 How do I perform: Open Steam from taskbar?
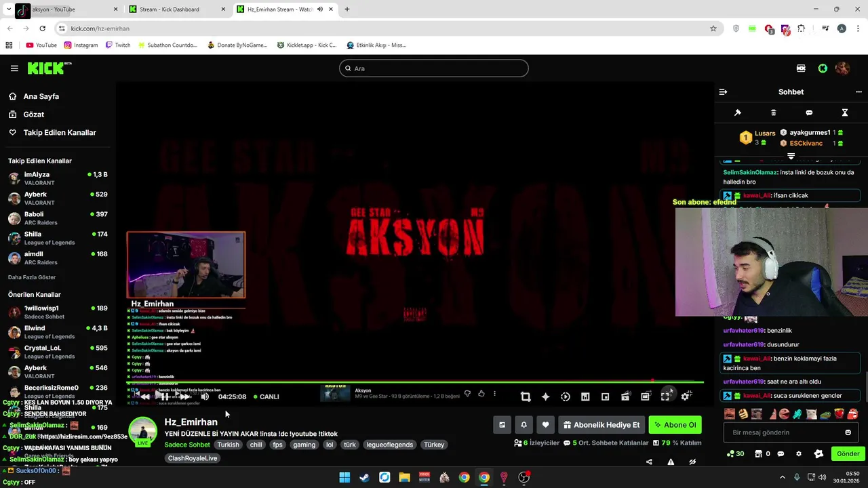coord(364,477)
